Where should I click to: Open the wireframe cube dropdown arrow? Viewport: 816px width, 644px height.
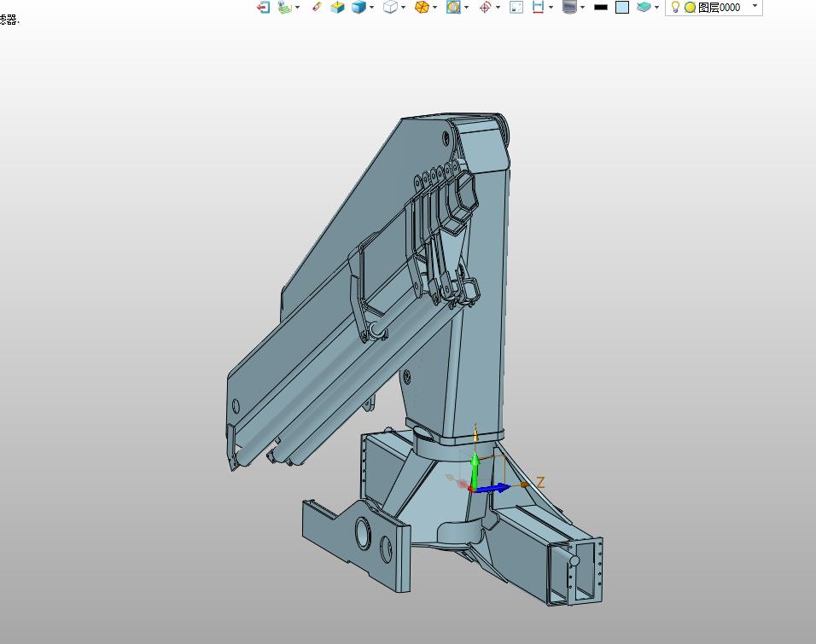click(x=404, y=8)
